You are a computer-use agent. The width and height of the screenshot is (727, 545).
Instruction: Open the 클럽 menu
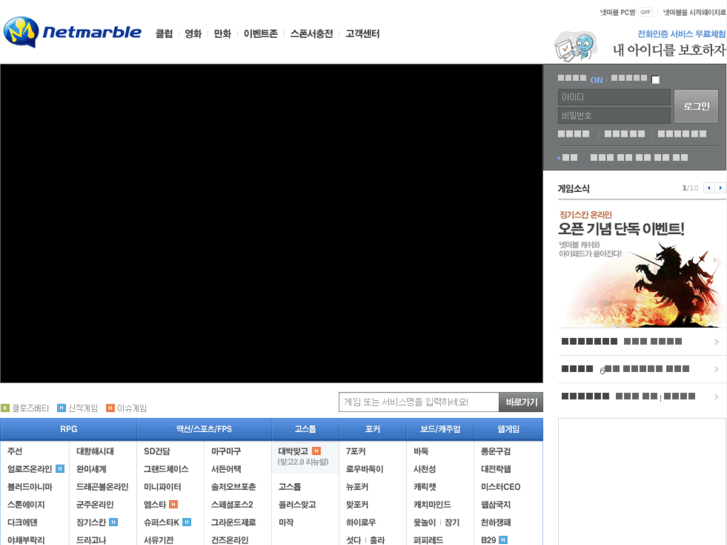[164, 33]
